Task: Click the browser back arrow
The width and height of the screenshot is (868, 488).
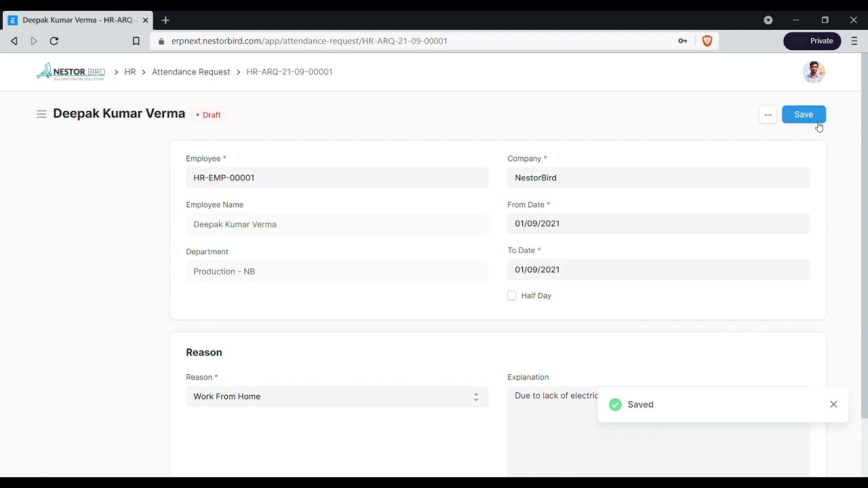Action: click(14, 41)
